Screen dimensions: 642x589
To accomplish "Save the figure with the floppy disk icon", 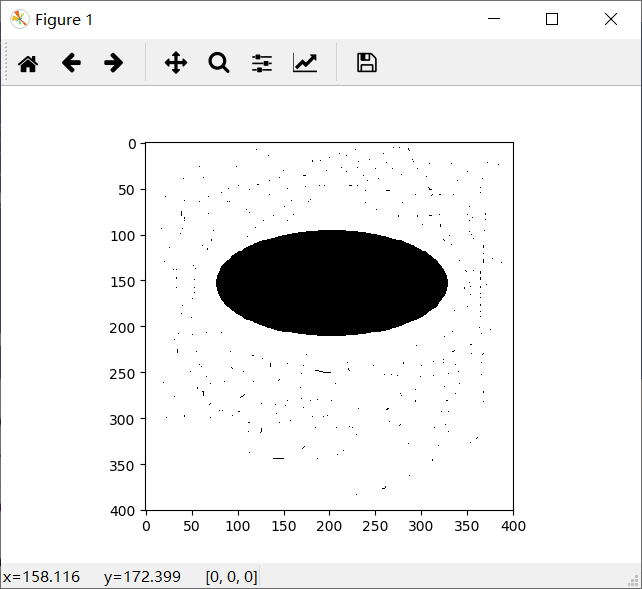I will (x=367, y=63).
